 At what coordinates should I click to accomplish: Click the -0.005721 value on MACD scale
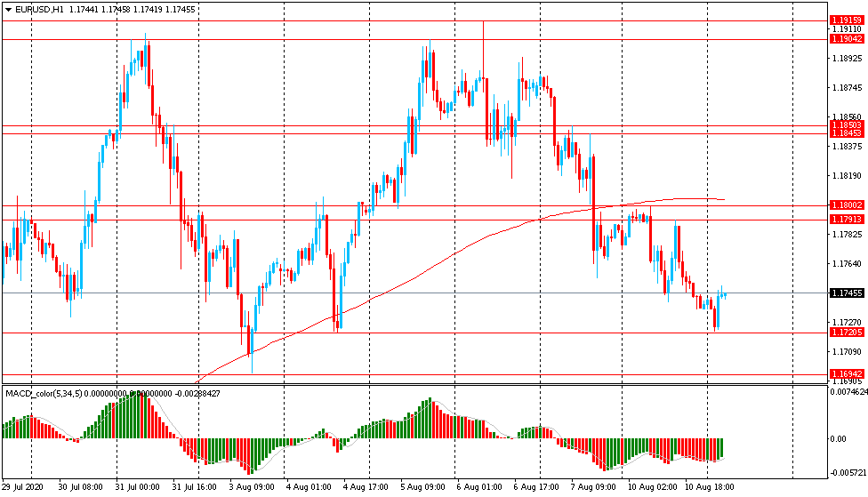tap(848, 473)
